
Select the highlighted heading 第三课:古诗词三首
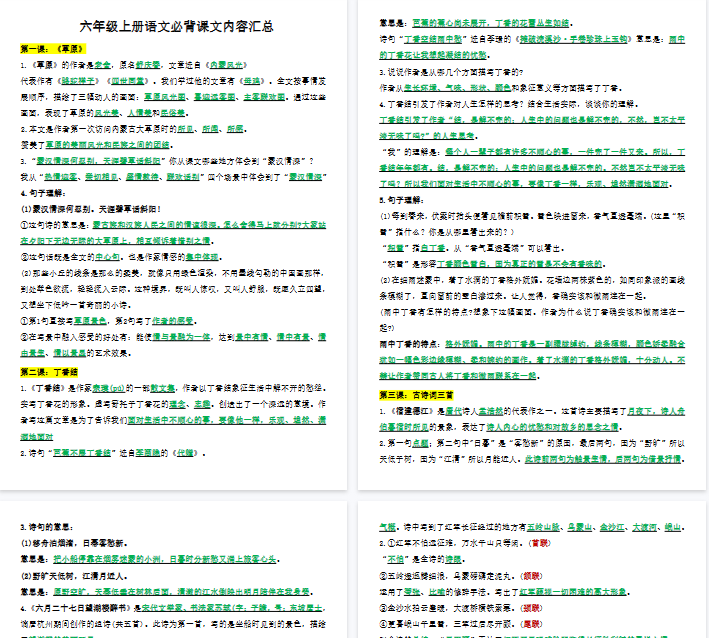point(416,395)
